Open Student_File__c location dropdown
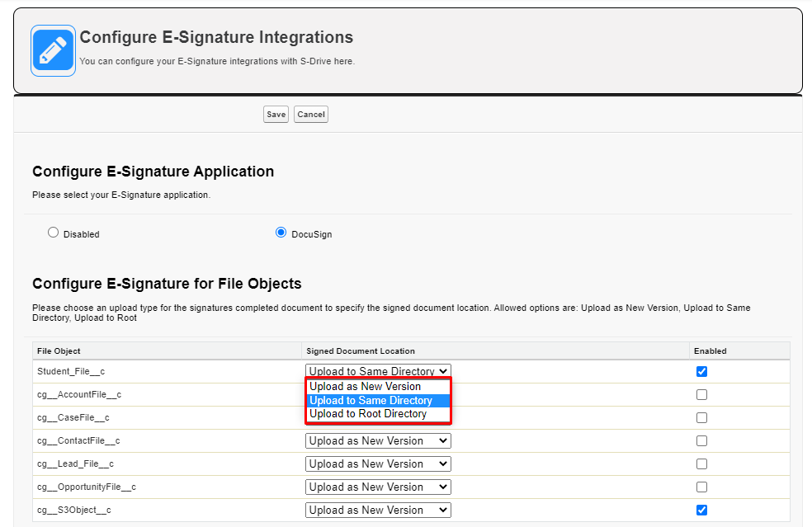 (x=378, y=371)
